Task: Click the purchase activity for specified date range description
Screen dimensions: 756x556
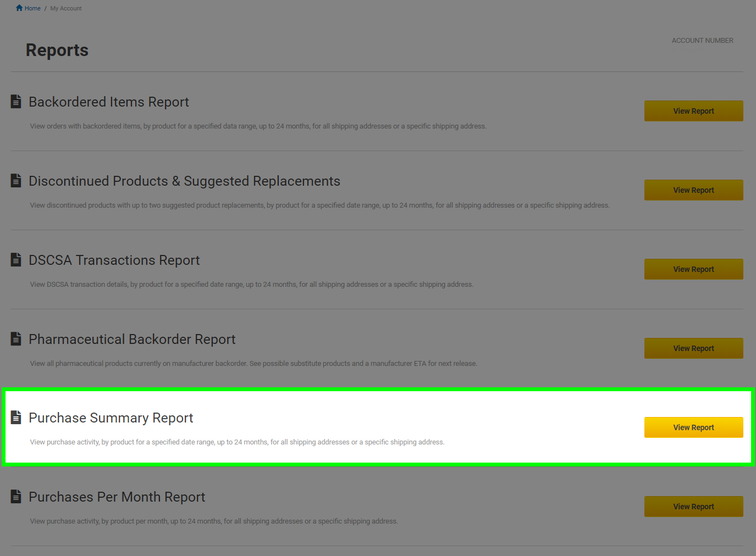Action: tap(237, 442)
